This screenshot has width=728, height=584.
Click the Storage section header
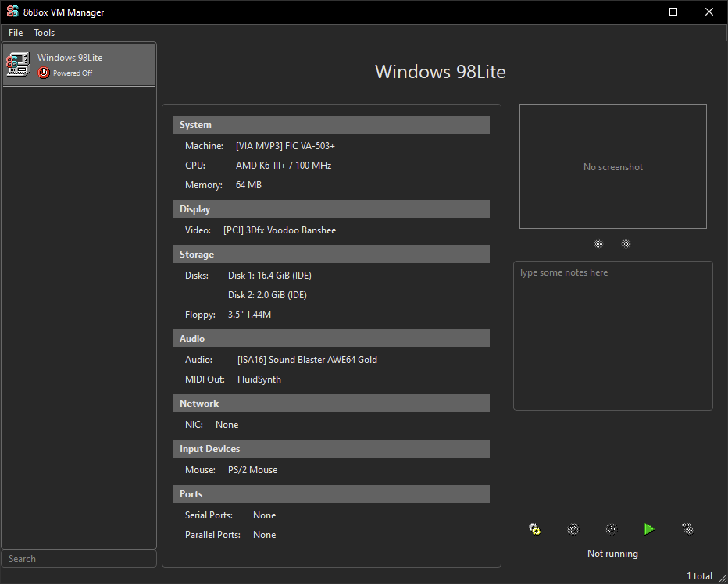pos(331,255)
